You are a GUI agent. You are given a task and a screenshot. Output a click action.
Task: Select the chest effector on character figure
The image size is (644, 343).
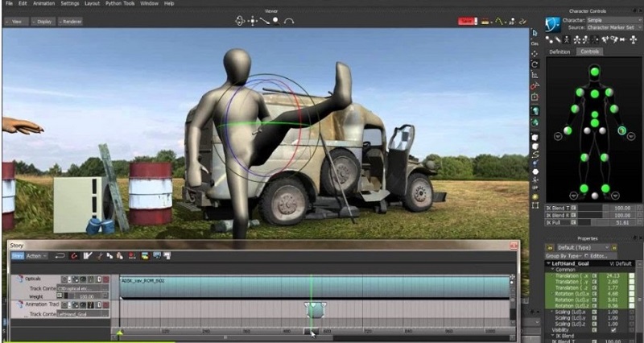(594, 93)
